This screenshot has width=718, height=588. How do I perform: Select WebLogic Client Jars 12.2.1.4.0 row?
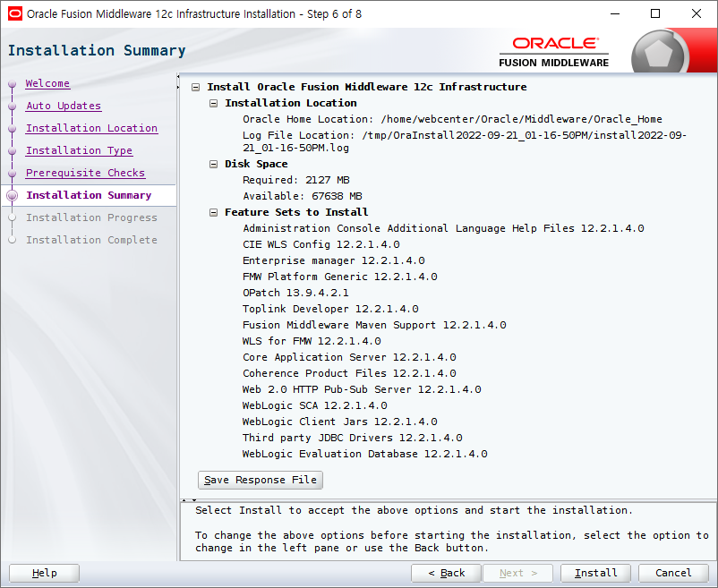click(x=339, y=422)
